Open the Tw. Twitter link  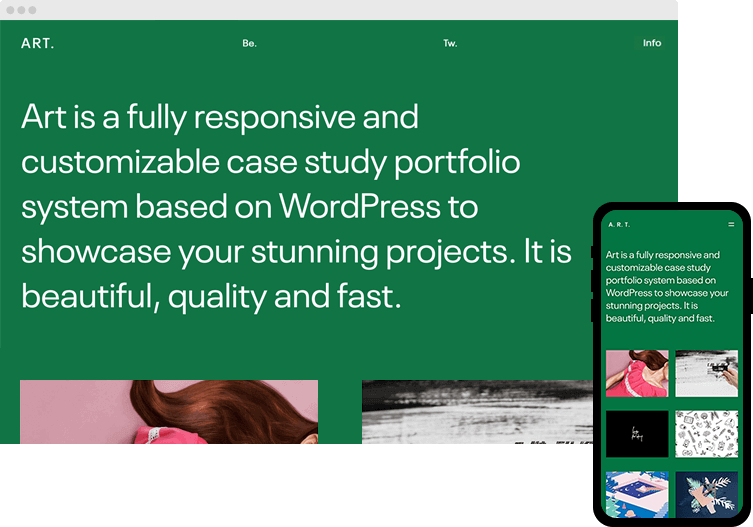coord(450,44)
